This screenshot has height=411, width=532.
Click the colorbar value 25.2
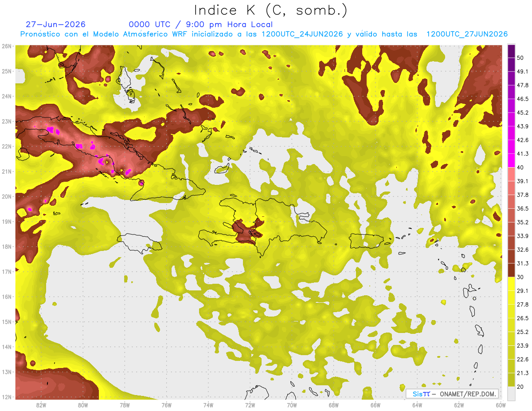[523, 332]
